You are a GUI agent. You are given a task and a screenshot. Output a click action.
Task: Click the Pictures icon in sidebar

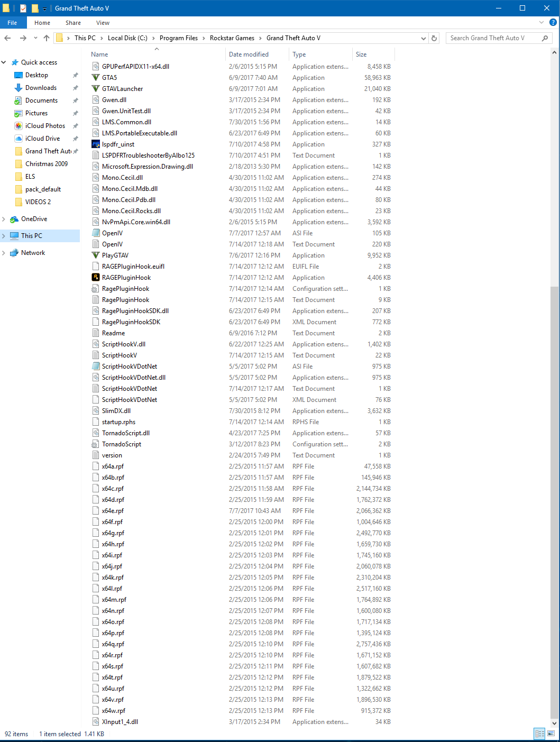coord(19,113)
